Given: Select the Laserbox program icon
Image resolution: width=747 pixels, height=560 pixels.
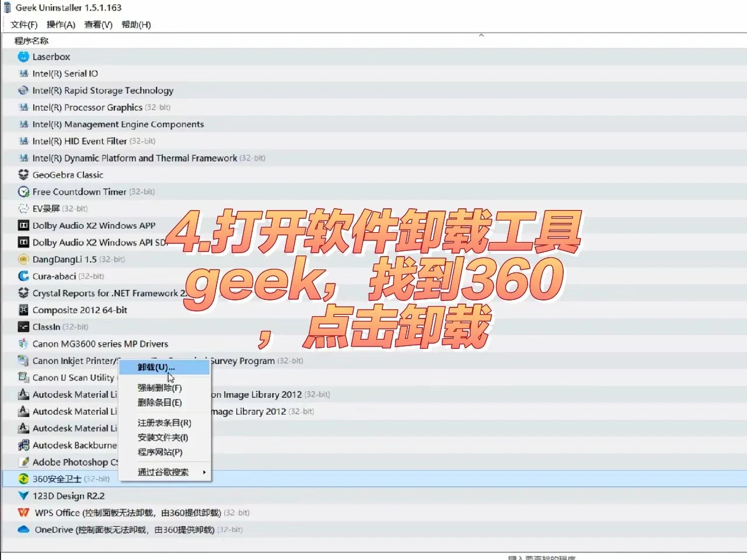Looking at the screenshot, I should (x=23, y=57).
